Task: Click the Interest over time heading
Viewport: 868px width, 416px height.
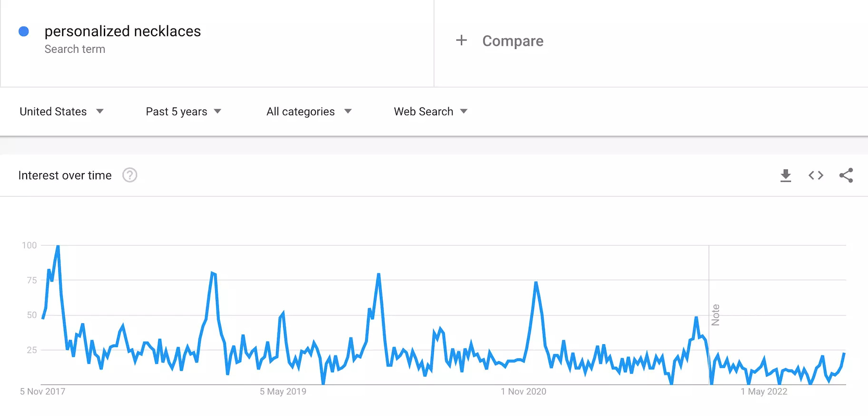Action: click(65, 175)
